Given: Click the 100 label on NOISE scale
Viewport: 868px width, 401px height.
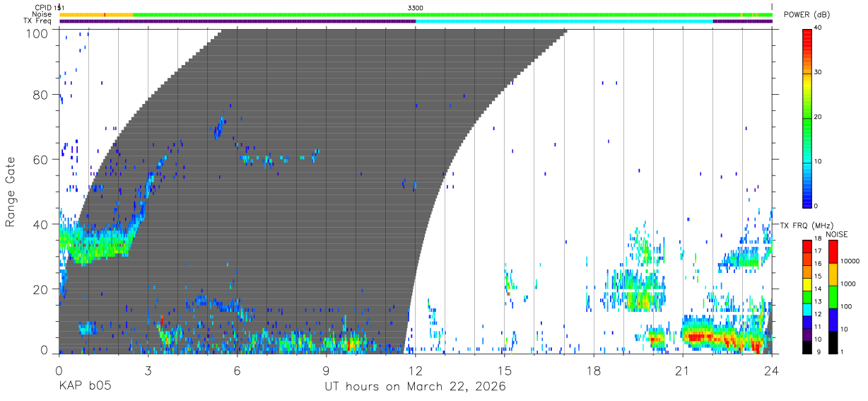Looking at the screenshot, I should [848, 306].
